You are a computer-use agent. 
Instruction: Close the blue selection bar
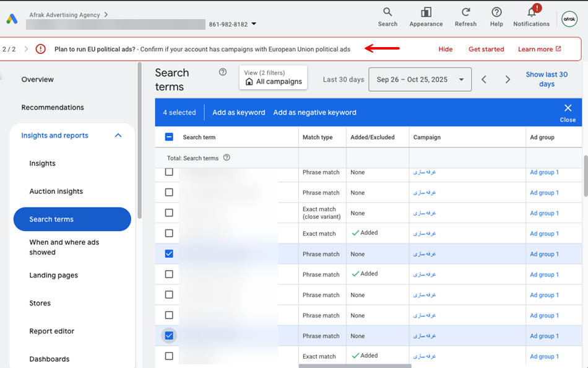[x=568, y=108]
